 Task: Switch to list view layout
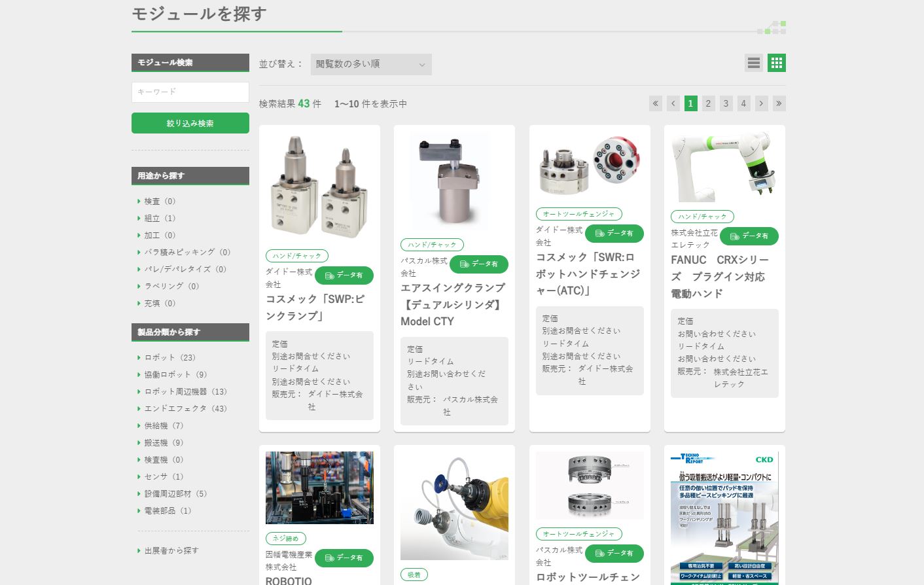click(x=753, y=63)
